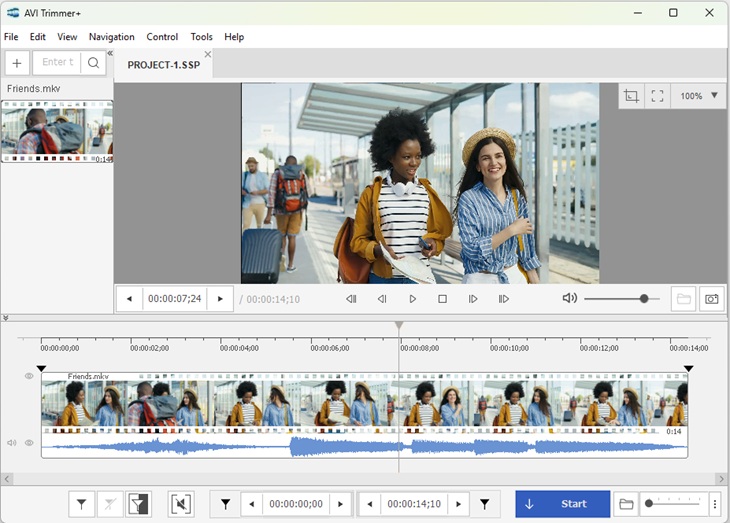Click the remove marker button
Screen dimensions: 730x523
pyautogui.click(x=110, y=504)
